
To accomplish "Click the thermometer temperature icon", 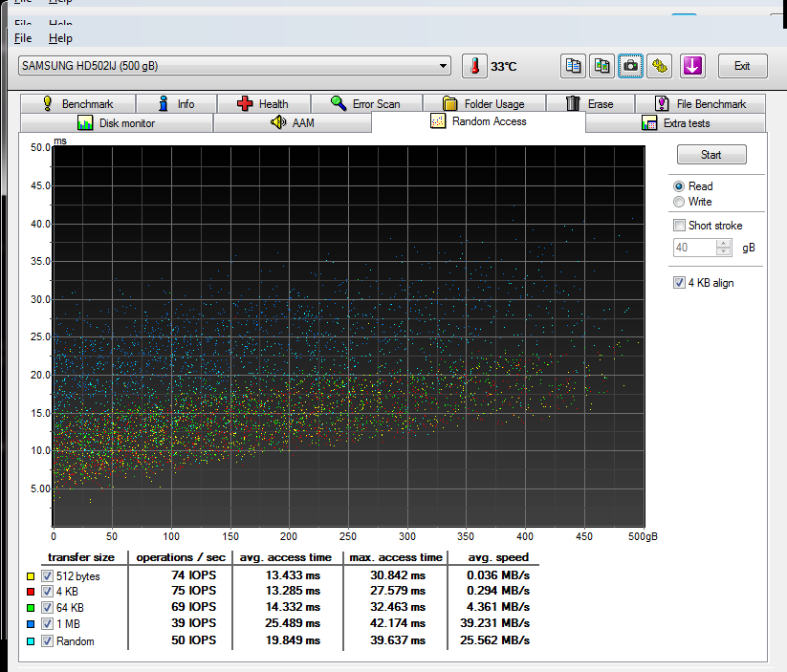I will (x=474, y=66).
